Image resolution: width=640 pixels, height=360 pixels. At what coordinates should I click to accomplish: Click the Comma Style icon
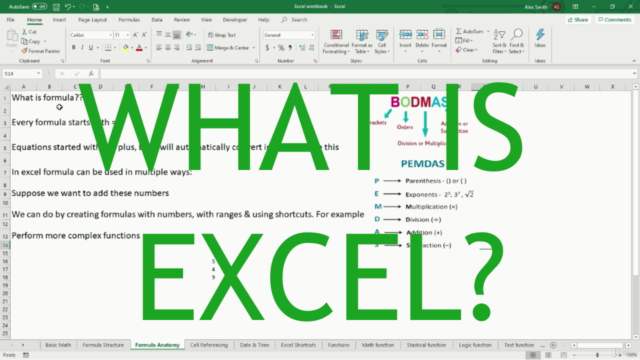(x=290, y=48)
